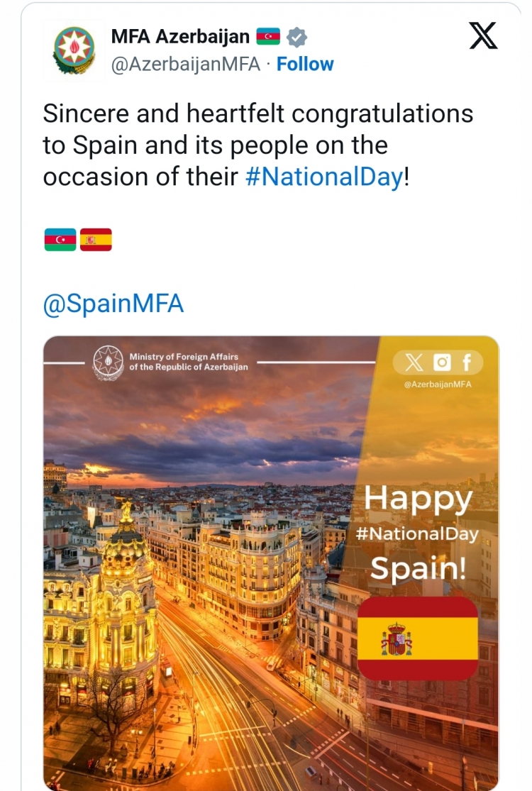Screen dimensions: 532x791
Task: Click the 'Happy #NationalDay Spain!' image text
Action: [x=418, y=532]
